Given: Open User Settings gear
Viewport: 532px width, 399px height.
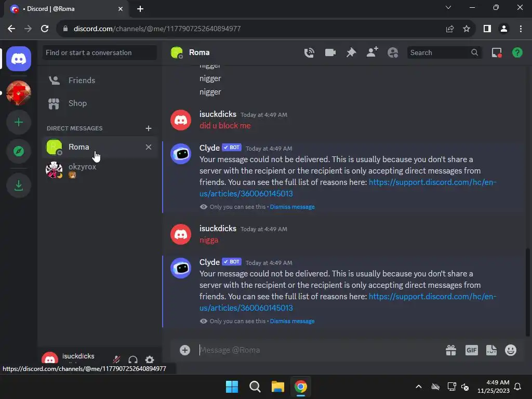Looking at the screenshot, I should 150,360.
